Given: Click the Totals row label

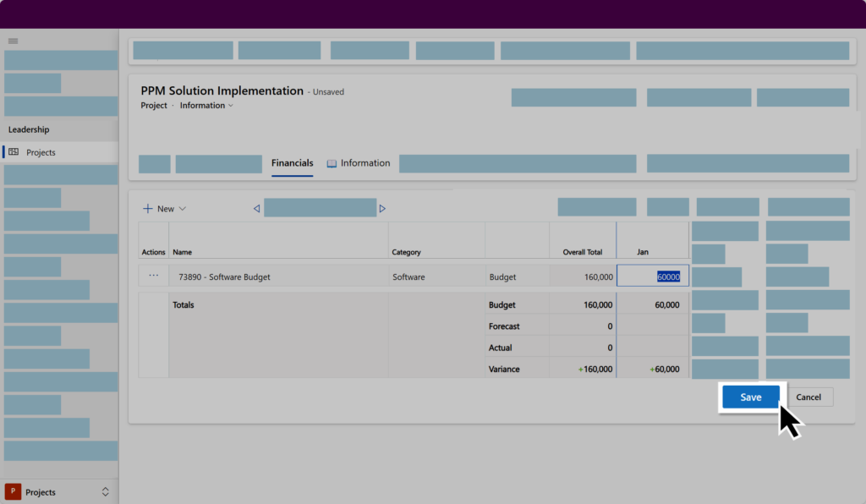Looking at the screenshot, I should 184,304.
